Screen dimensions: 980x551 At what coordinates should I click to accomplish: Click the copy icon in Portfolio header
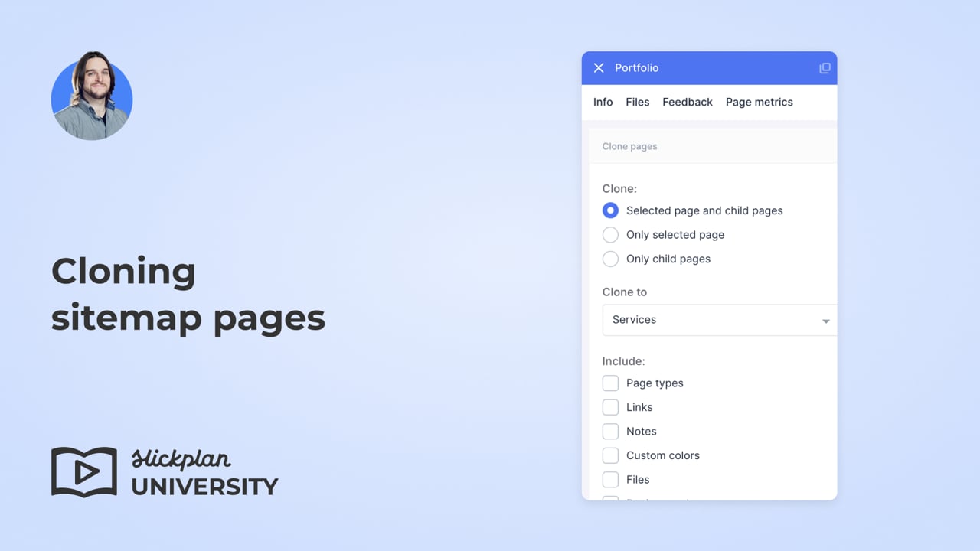point(825,68)
